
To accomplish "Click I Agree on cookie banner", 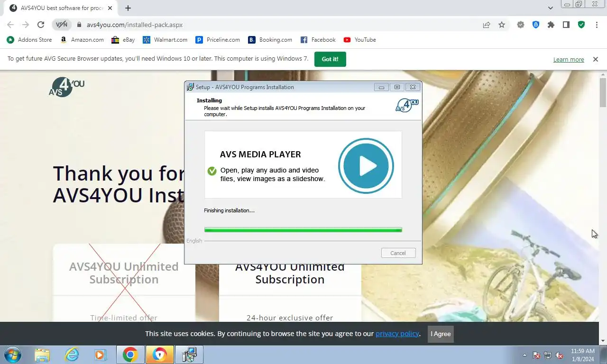I will coord(441,334).
